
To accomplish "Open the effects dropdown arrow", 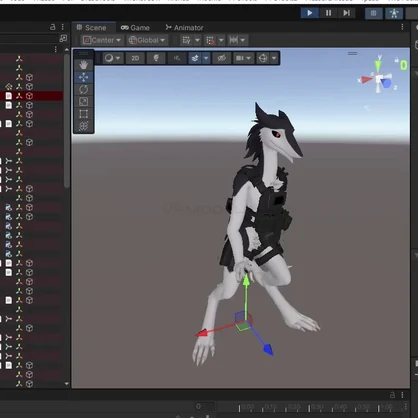I will point(206,58).
